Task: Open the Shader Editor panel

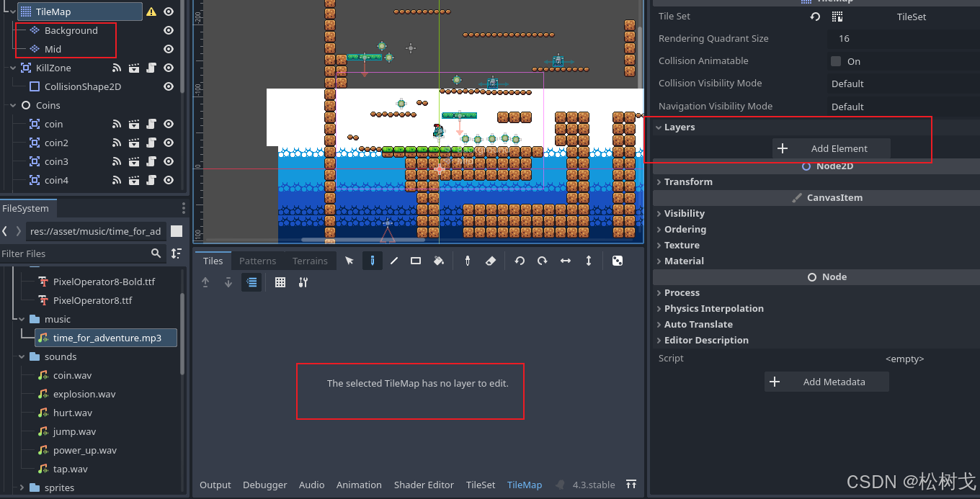Action: tap(424, 485)
